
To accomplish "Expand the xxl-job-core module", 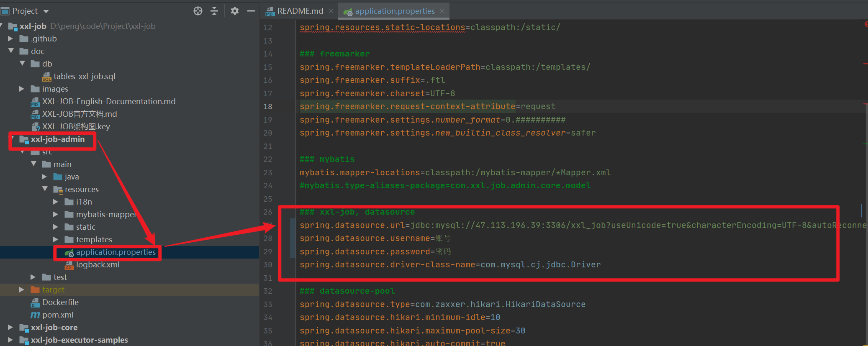I will [10, 327].
